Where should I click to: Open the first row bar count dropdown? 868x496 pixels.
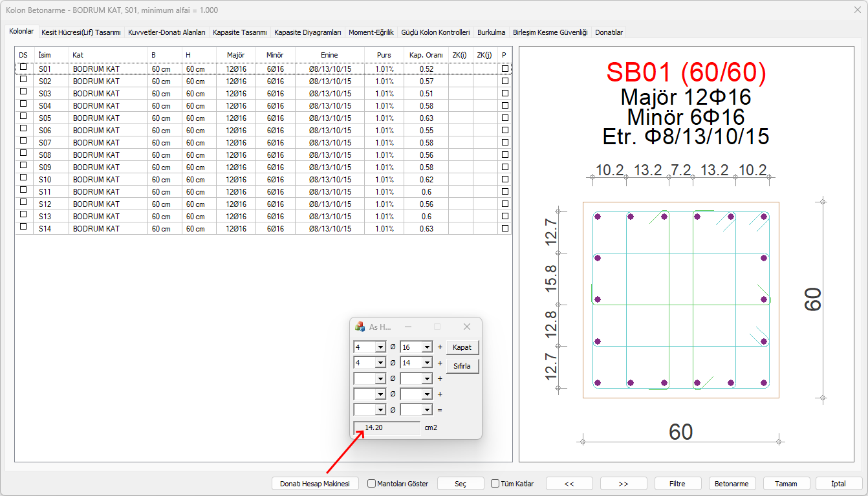pos(380,347)
